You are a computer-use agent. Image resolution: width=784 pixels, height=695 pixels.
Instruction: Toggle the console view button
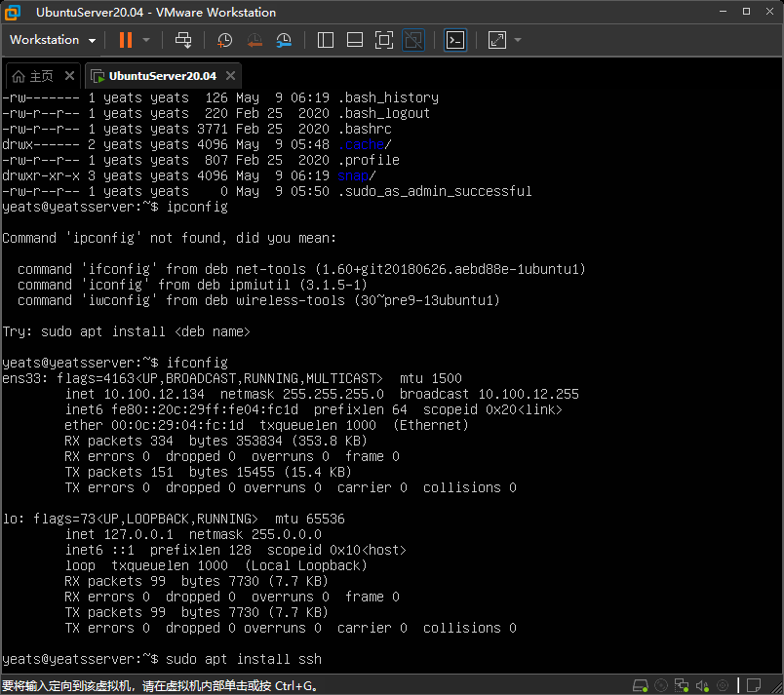[455, 40]
